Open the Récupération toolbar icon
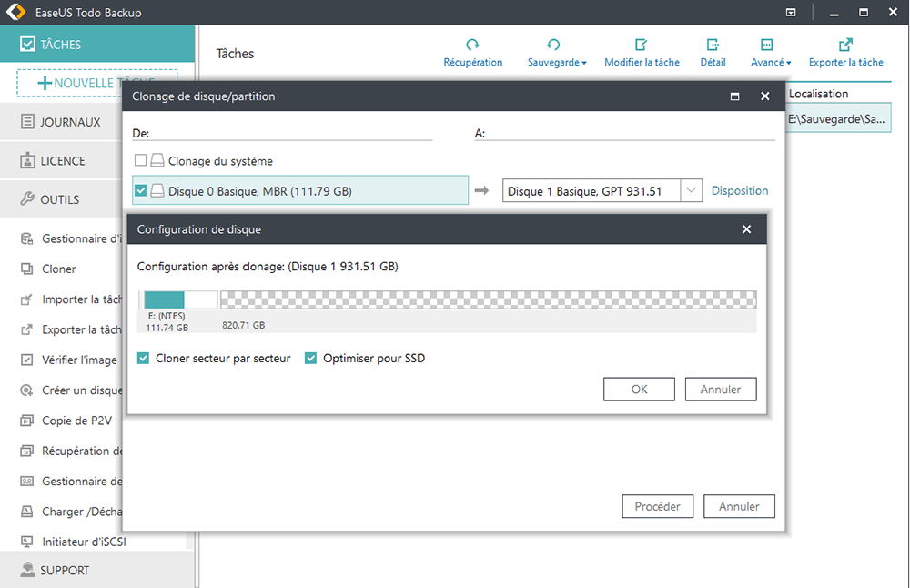Screen dimensions: 910x588 473,53
